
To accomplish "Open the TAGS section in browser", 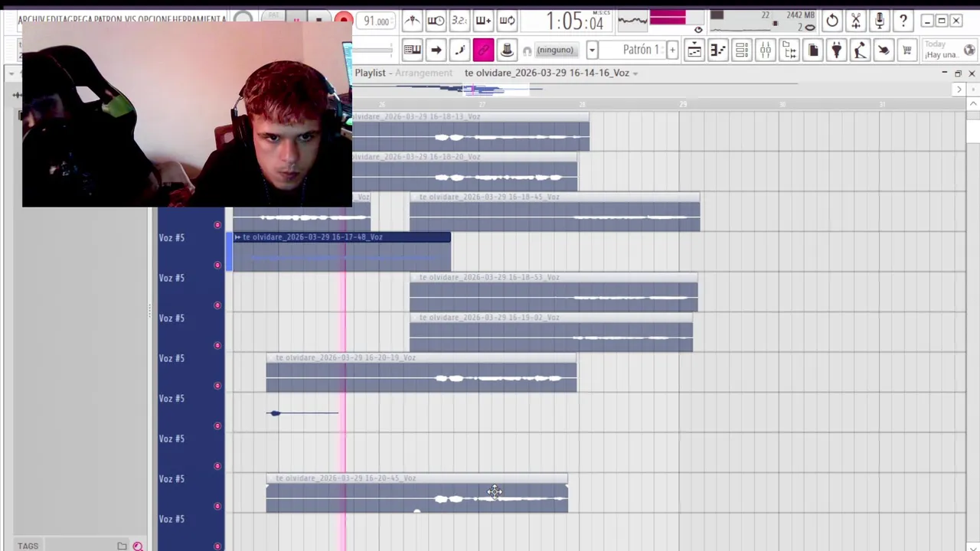I will [28, 546].
